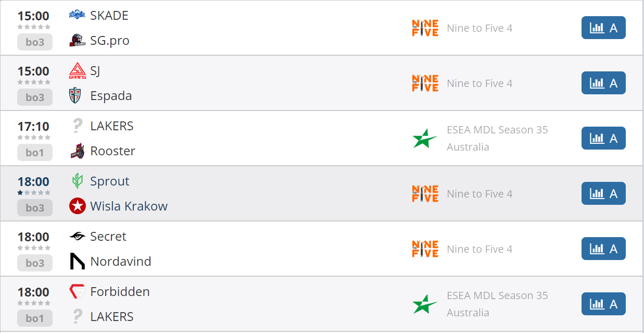Viewport: 644px width, 333px height.
Task: Click the Espada shield logo
Action: coord(77,96)
